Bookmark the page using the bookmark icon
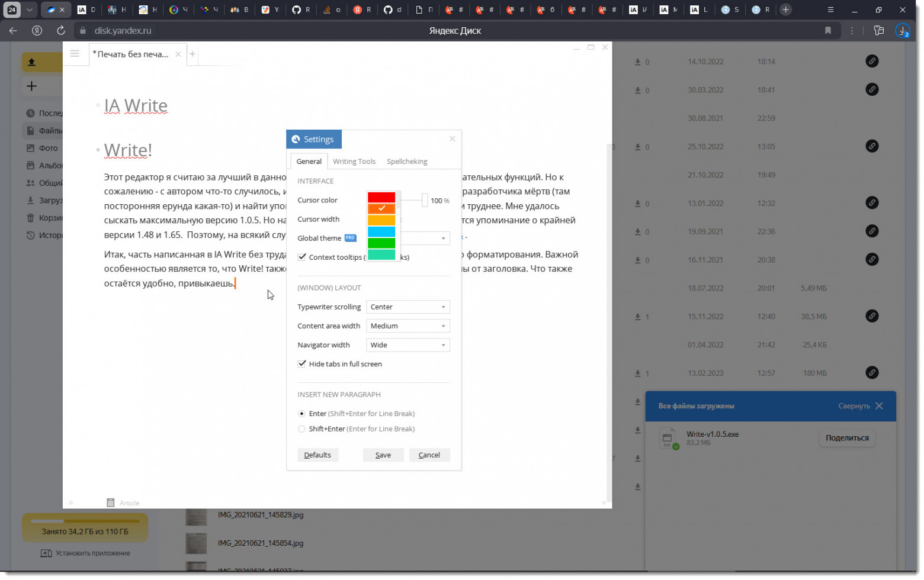Screen dimensions: 924x580 [x=828, y=31]
